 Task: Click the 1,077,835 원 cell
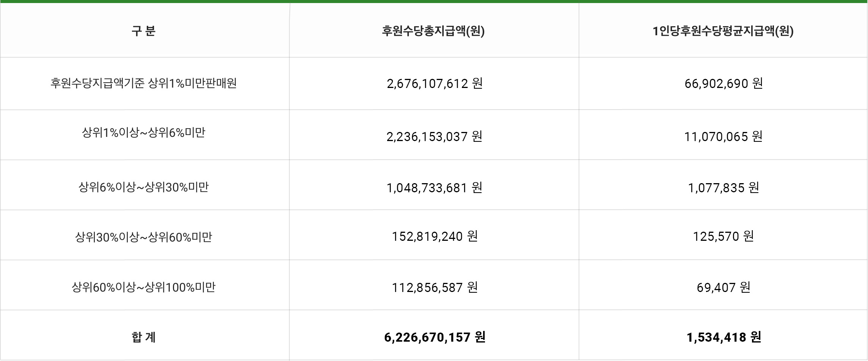click(x=724, y=188)
